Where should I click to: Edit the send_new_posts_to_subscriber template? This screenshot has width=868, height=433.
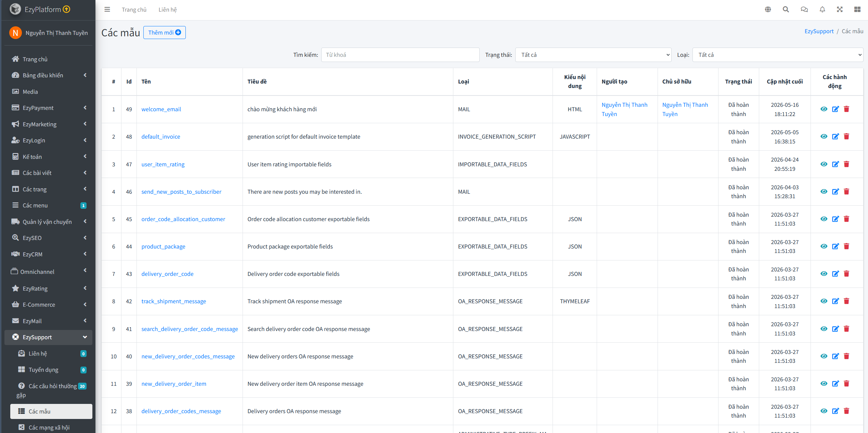[x=835, y=192]
